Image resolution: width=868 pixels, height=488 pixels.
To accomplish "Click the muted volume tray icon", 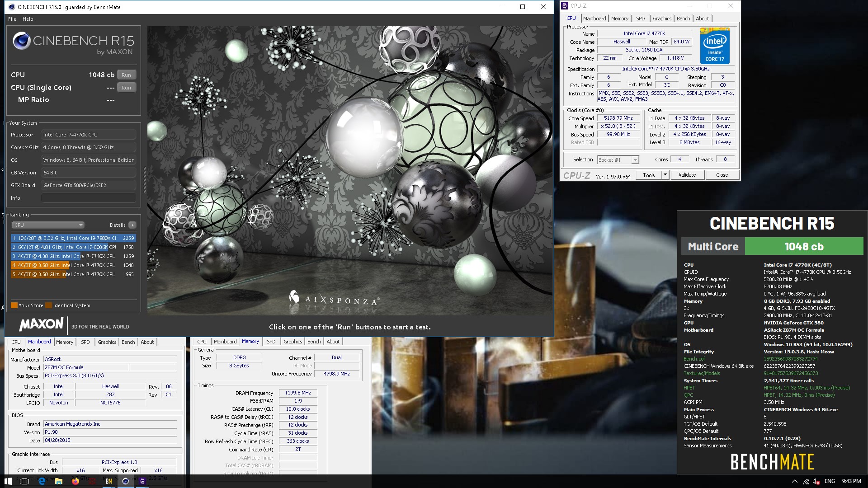I will [816, 481].
